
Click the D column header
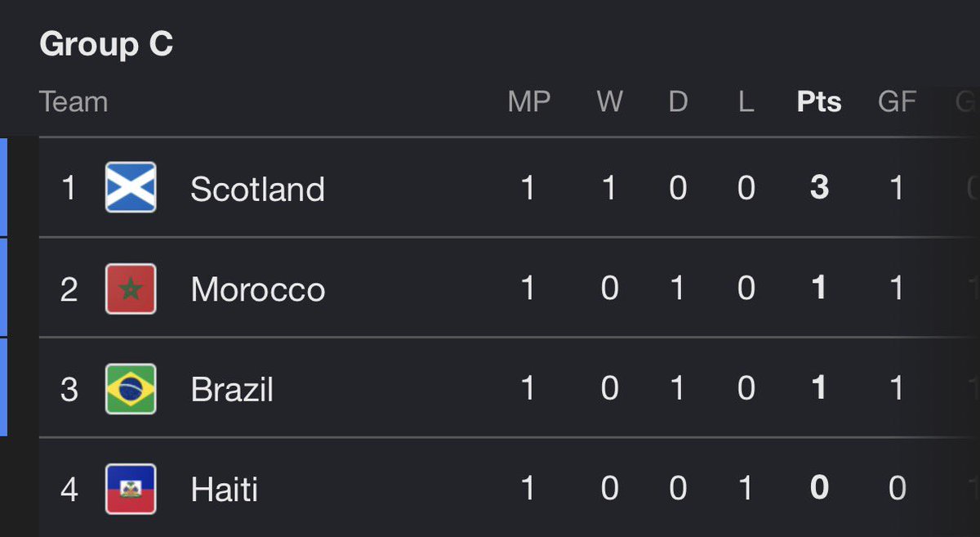pos(678,102)
